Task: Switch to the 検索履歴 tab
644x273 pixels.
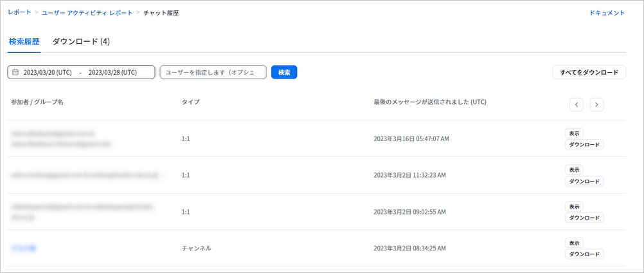Action: click(24, 42)
